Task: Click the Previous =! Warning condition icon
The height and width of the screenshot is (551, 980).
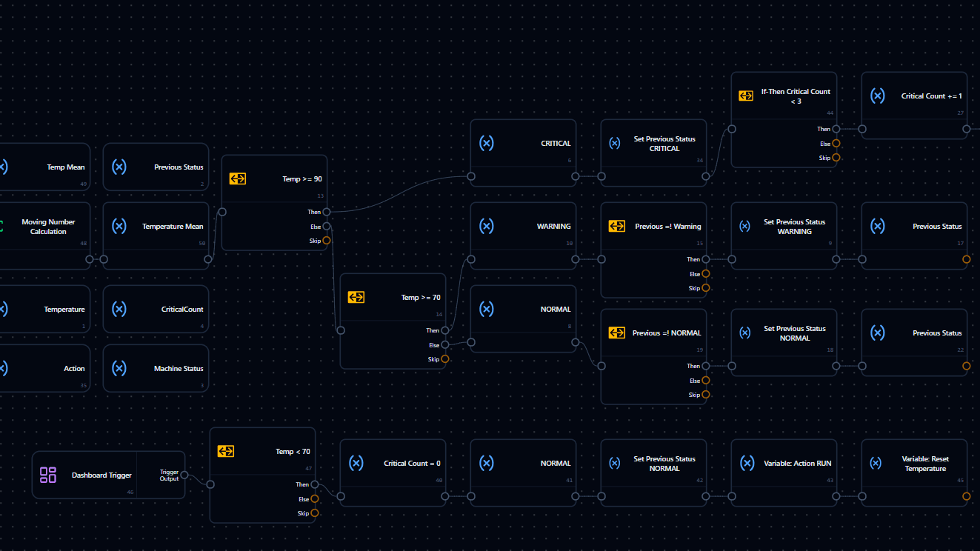Action: point(616,226)
